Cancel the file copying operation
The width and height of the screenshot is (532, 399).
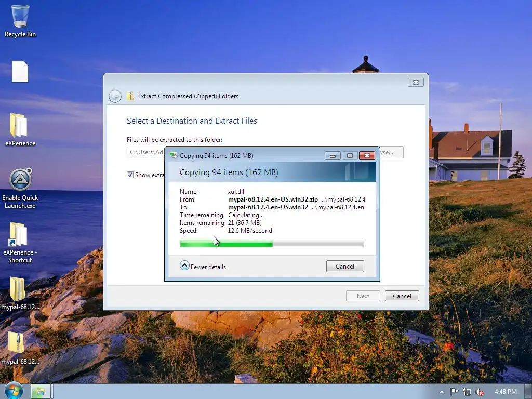[x=345, y=267]
